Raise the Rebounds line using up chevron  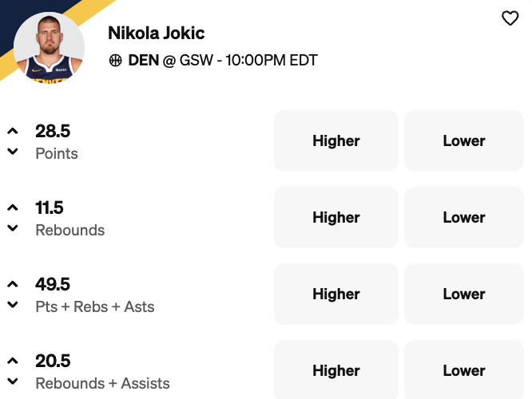13,207
